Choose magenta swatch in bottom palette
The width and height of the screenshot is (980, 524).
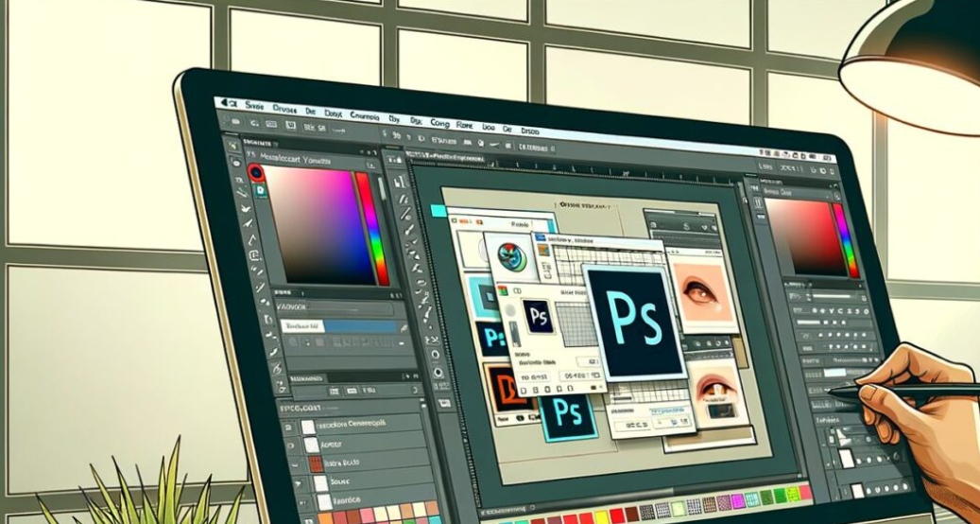click(x=737, y=501)
